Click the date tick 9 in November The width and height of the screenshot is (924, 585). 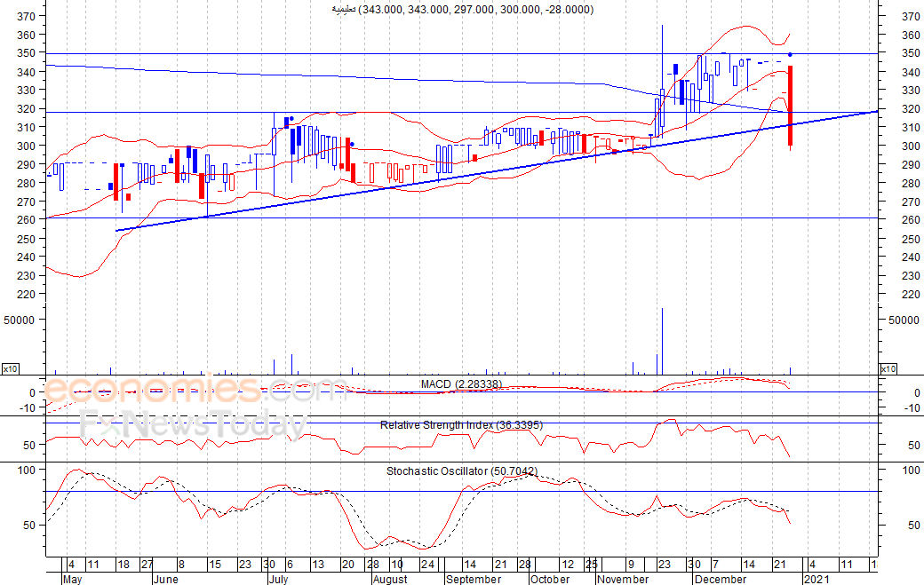tap(631, 565)
